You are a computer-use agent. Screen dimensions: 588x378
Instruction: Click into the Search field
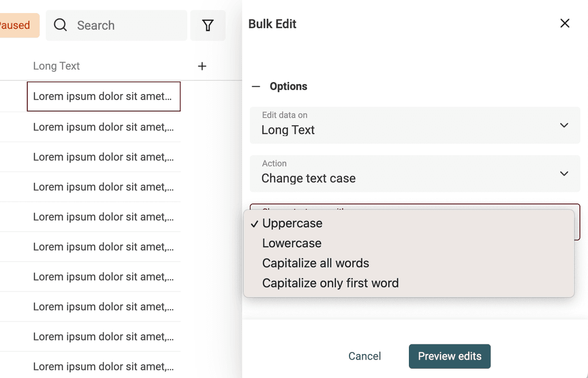(x=128, y=26)
